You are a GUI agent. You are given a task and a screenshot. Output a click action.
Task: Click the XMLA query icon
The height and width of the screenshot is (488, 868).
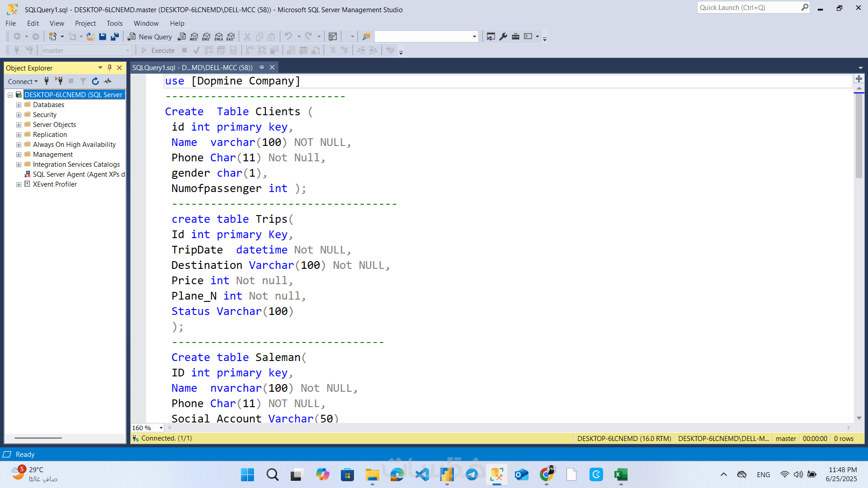click(219, 37)
